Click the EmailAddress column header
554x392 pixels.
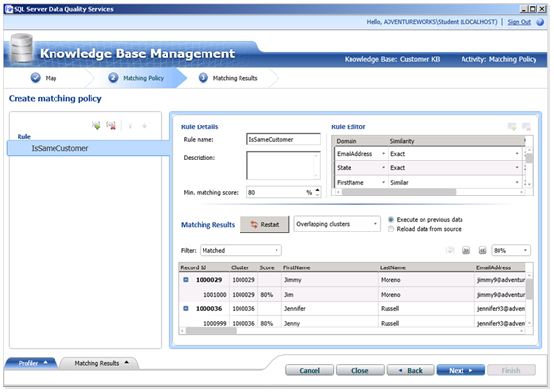pos(499,267)
